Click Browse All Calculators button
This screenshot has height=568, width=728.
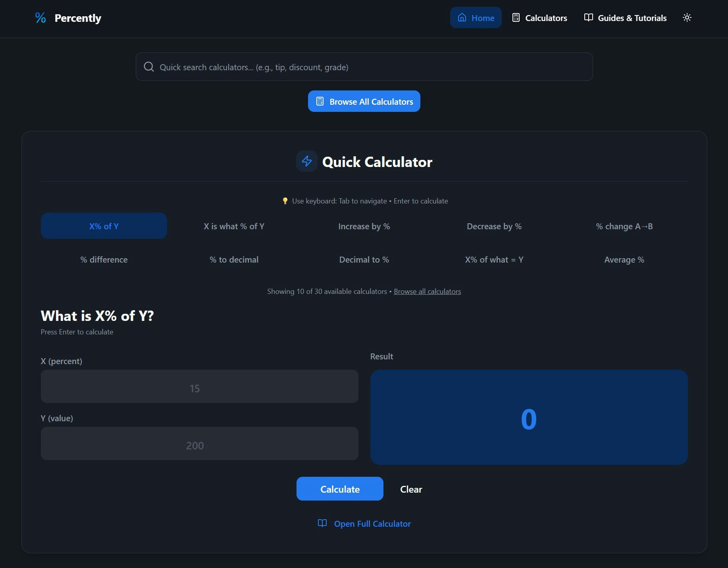point(364,102)
